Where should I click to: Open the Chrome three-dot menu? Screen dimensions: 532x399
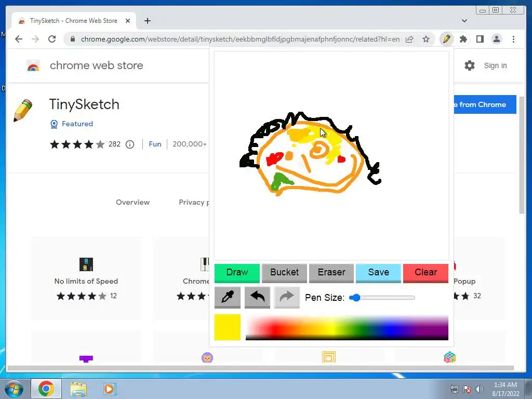[513, 39]
